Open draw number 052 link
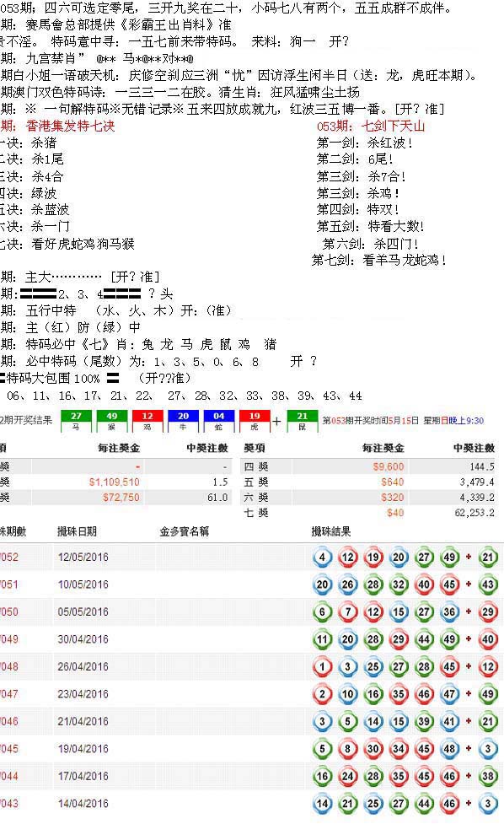The image size is (504, 824). pos(9,557)
